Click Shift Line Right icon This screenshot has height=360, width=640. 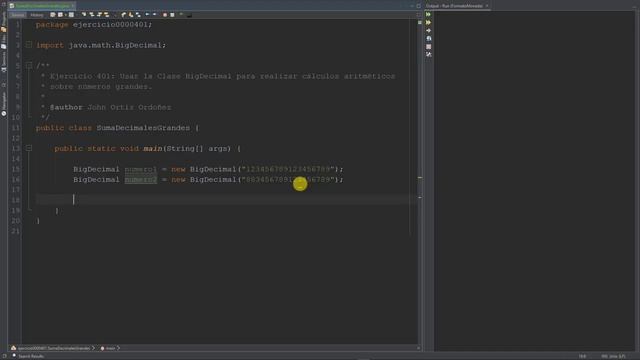point(155,15)
